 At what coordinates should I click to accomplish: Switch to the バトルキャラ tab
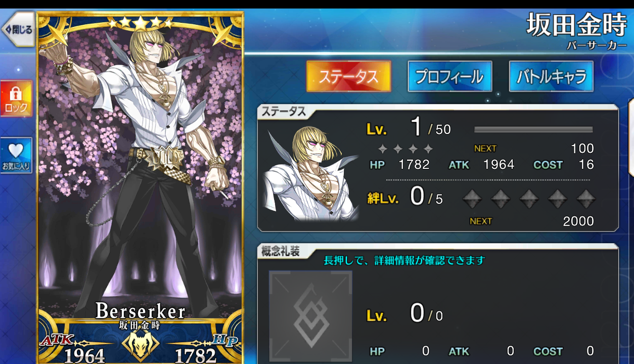[x=551, y=76]
